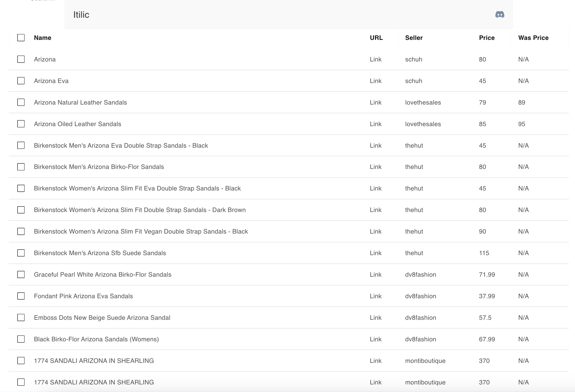
Task: Click name Arizona Oiled Leather Sandals
Action: (78, 124)
